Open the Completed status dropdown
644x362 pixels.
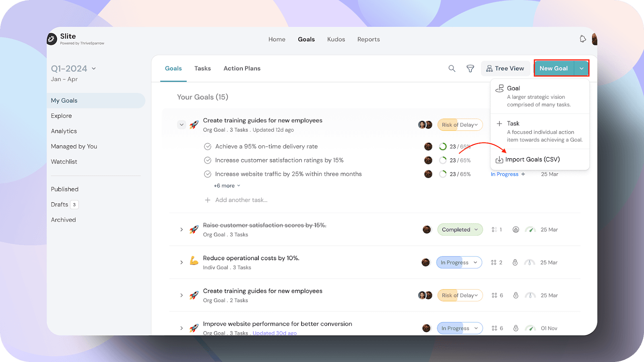click(x=460, y=230)
